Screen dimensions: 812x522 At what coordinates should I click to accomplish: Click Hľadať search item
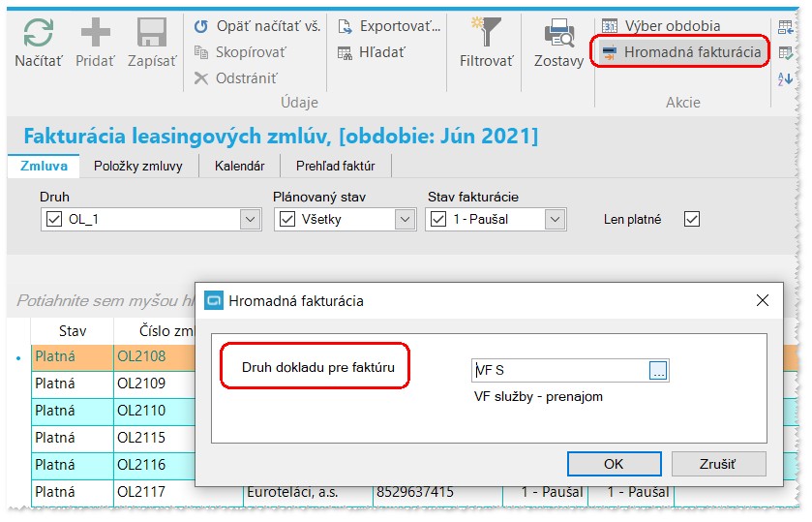click(372, 52)
